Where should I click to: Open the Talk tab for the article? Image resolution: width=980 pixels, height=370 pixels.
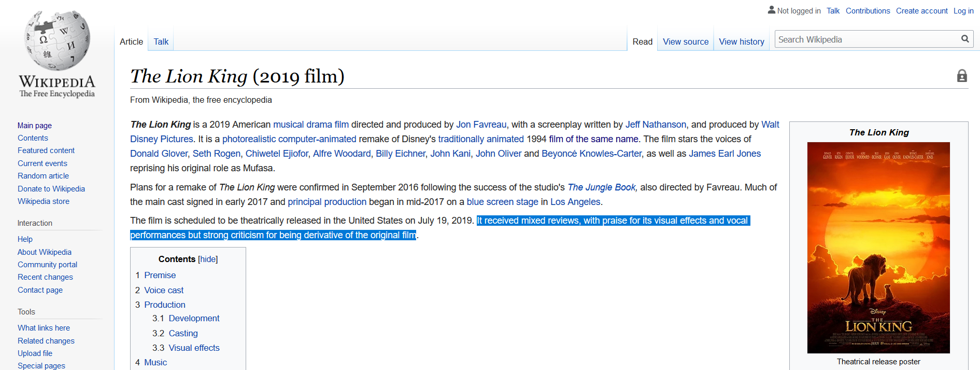[x=161, y=42]
